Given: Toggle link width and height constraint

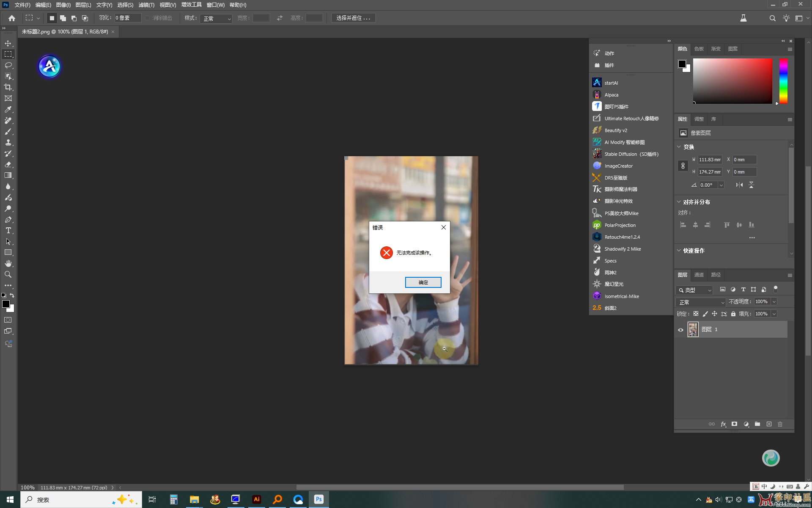Looking at the screenshot, I should (x=683, y=166).
